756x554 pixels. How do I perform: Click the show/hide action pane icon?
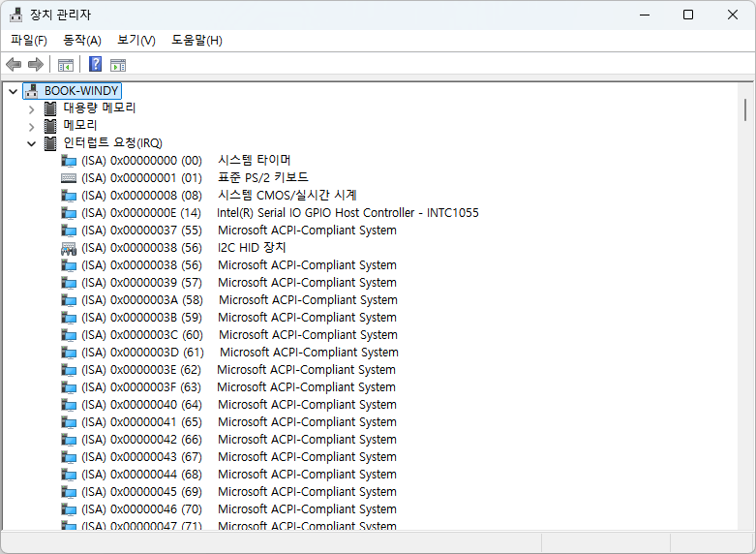pyautogui.click(x=118, y=65)
